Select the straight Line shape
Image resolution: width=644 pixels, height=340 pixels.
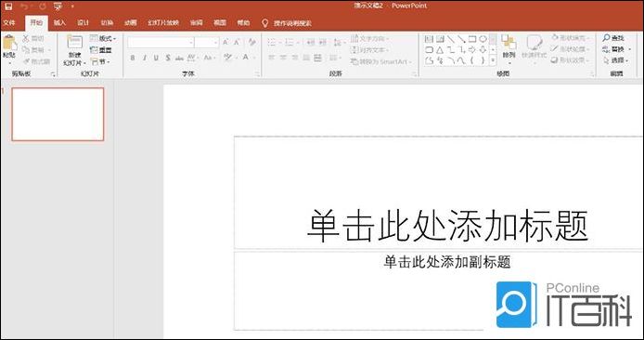point(451,39)
